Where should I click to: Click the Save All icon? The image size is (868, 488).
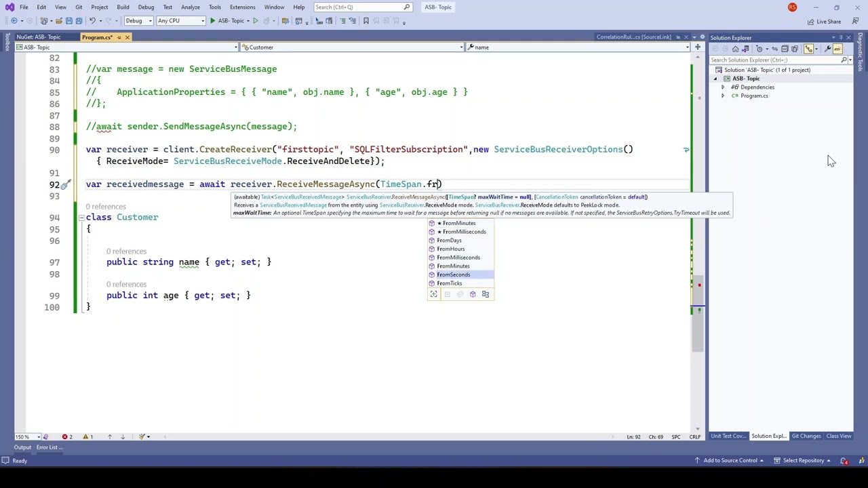coord(79,21)
